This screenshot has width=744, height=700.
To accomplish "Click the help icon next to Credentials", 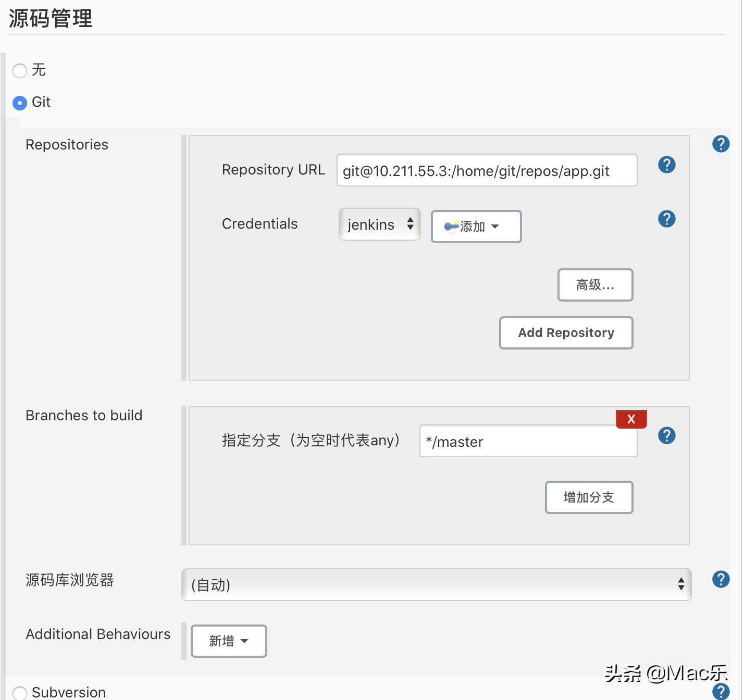I will [x=666, y=219].
